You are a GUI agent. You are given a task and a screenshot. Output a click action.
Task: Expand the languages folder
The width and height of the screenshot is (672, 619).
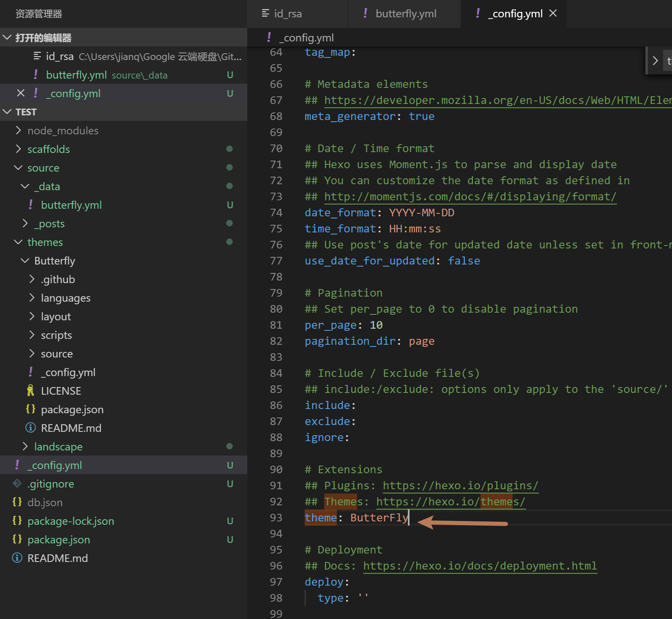click(x=123, y=298)
